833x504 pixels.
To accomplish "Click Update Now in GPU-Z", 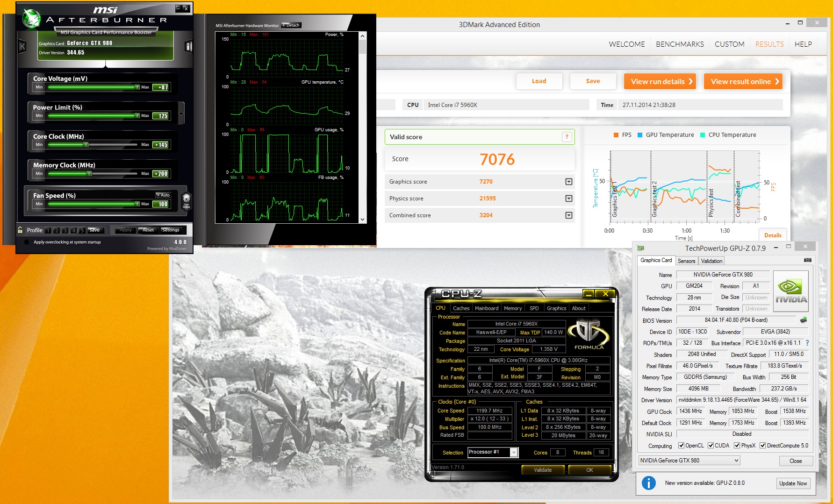I will [793, 483].
